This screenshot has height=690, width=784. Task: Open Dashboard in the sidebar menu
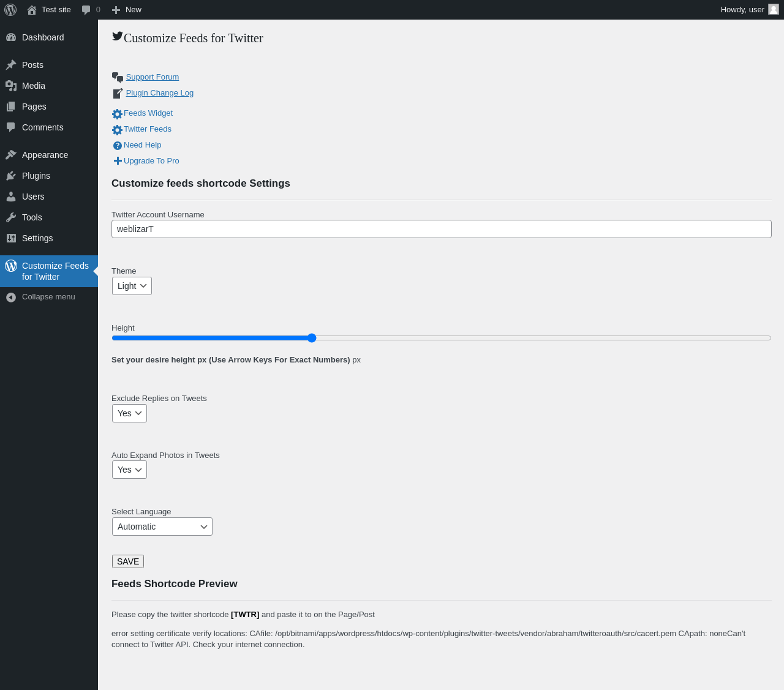[x=49, y=37]
